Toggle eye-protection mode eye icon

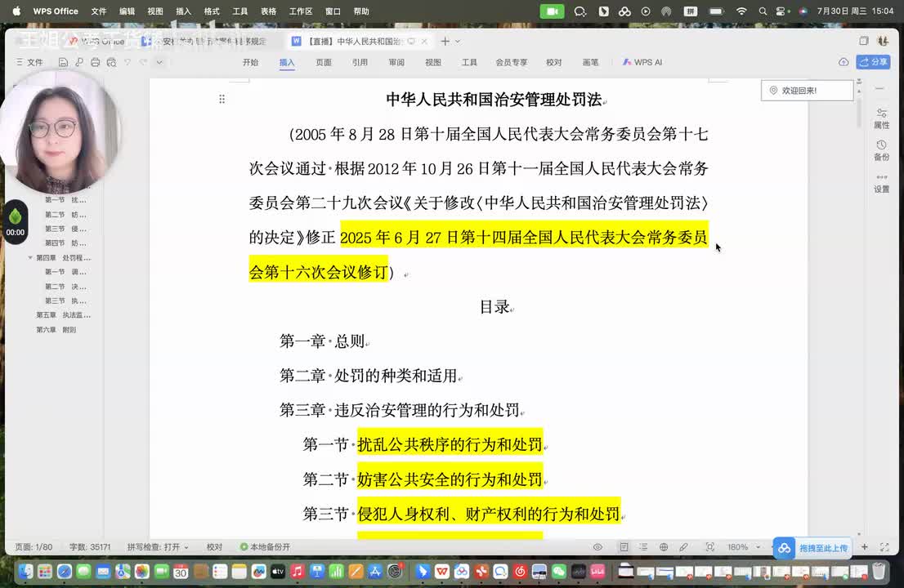pyautogui.click(x=597, y=547)
